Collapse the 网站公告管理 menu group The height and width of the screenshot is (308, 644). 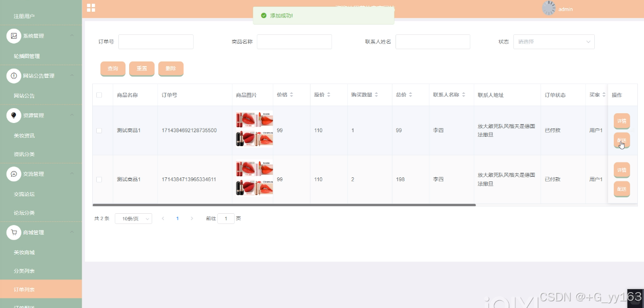coord(72,76)
